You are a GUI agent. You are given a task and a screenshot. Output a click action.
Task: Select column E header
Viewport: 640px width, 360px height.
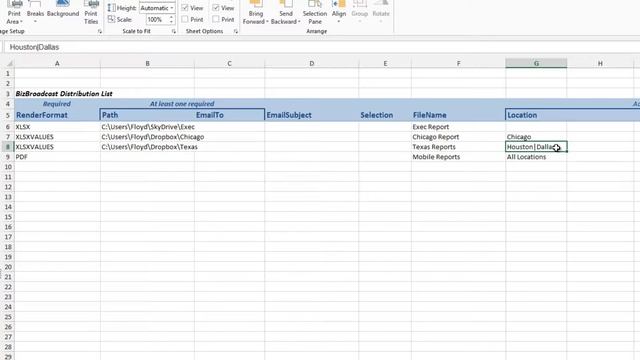[x=385, y=63]
